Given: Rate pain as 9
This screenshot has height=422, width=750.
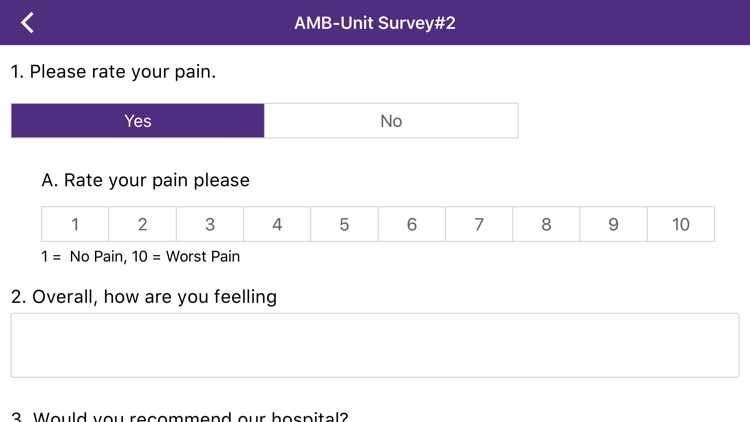Looking at the screenshot, I should pyautogui.click(x=614, y=224).
